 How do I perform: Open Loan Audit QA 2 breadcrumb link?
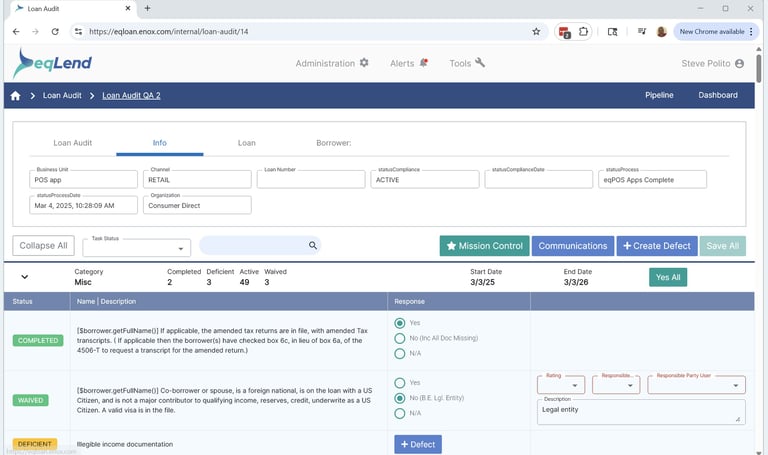pyautogui.click(x=131, y=96)
